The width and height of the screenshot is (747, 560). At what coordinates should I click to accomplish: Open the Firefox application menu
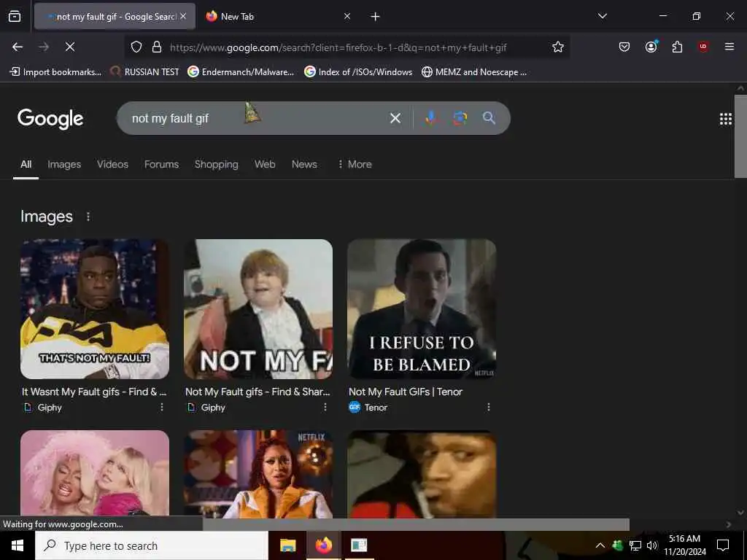click(x=729, y=47)
